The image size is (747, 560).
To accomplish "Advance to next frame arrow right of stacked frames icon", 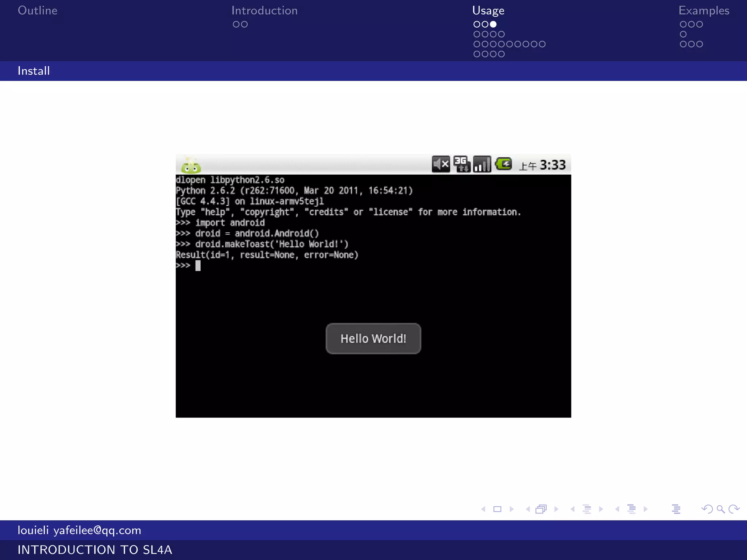I will pyautogui.click(x=556, y=509).
